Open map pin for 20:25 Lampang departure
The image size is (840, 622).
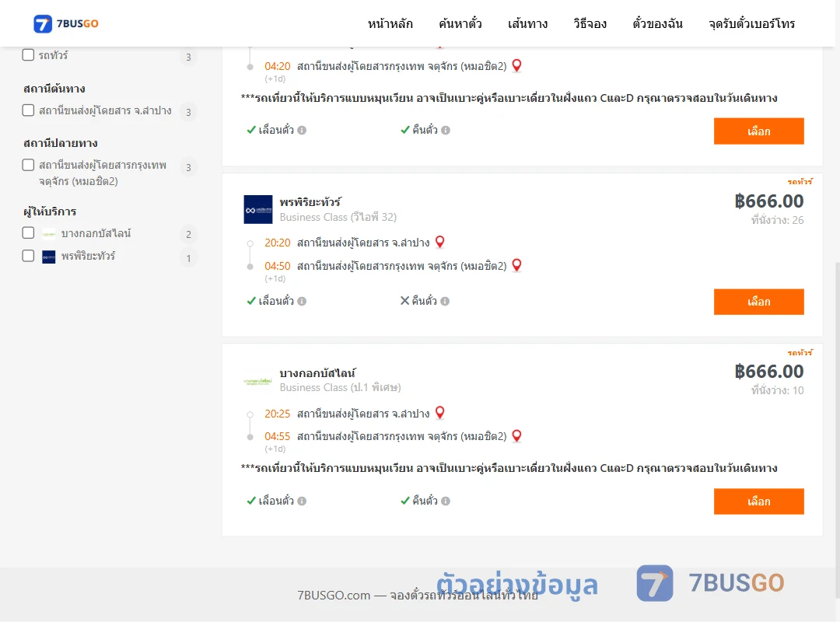point(439,413)
